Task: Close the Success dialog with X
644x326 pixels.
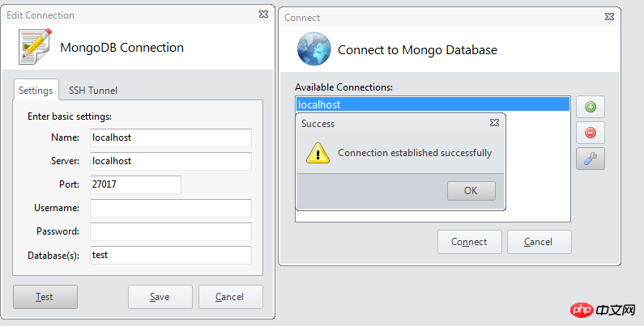Action: pos(494,124)
